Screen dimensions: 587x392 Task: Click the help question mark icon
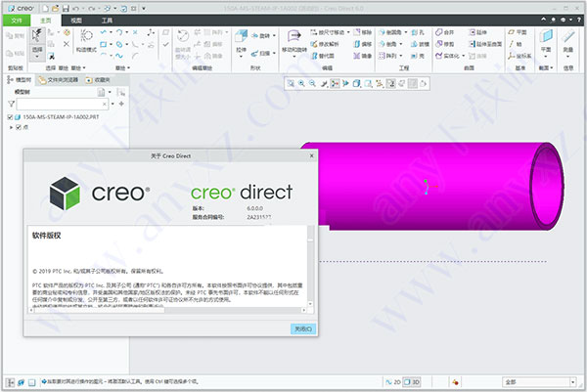click(579, 20)
